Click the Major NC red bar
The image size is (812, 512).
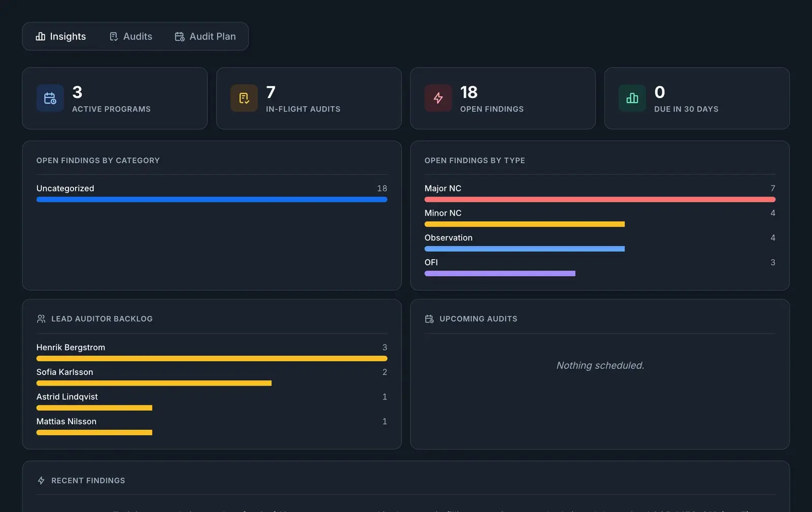[x=600, y=199]
